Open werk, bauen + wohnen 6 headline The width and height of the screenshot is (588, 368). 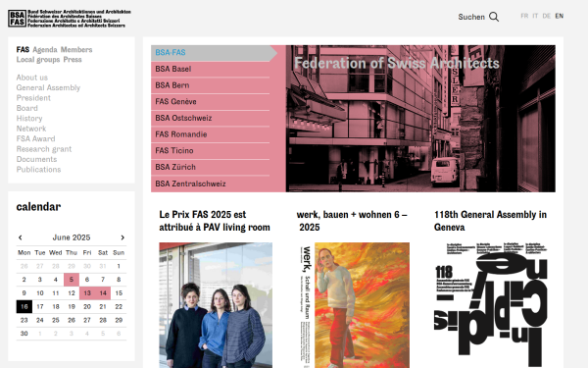352,221
